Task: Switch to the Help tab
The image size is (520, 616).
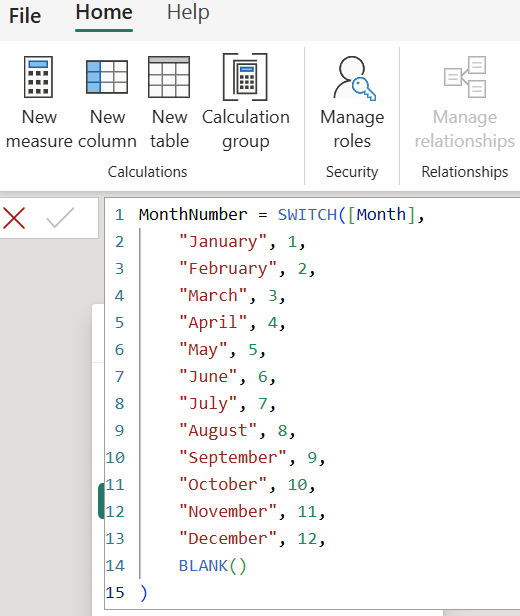Action: (x=188, y=13)
